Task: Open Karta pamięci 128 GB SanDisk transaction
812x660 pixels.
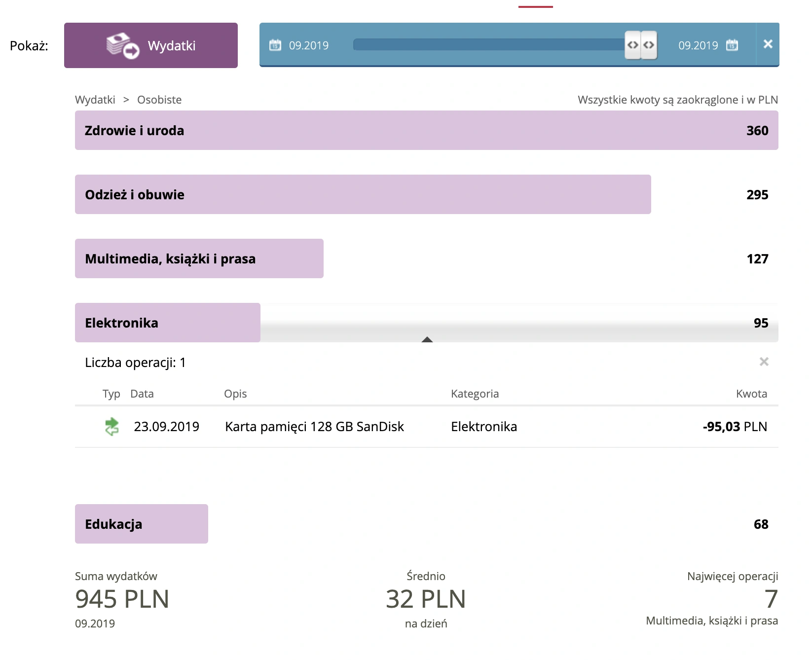Action: (314, 427)
